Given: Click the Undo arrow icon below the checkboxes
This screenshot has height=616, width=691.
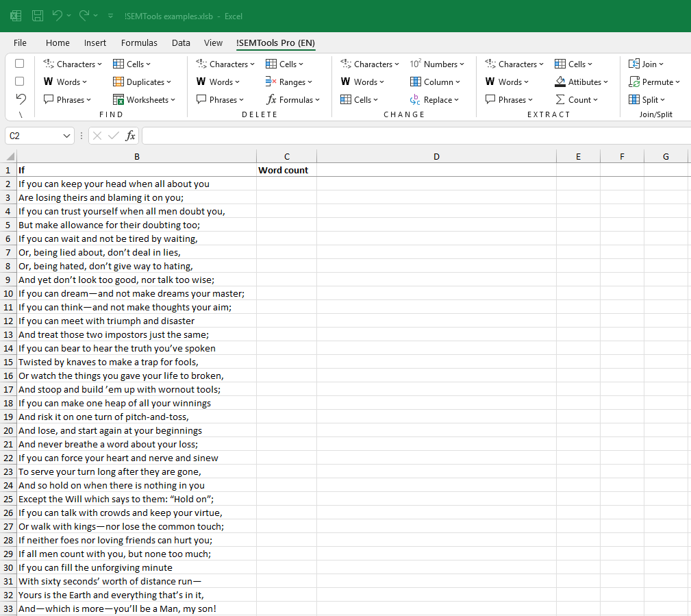Looking at the screenshot, I should point(21,99).
